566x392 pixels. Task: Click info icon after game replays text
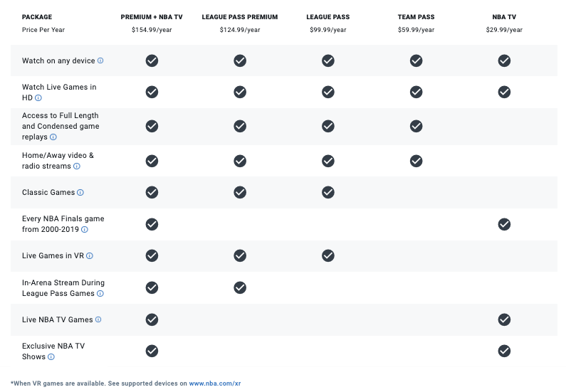pos(53,137)
